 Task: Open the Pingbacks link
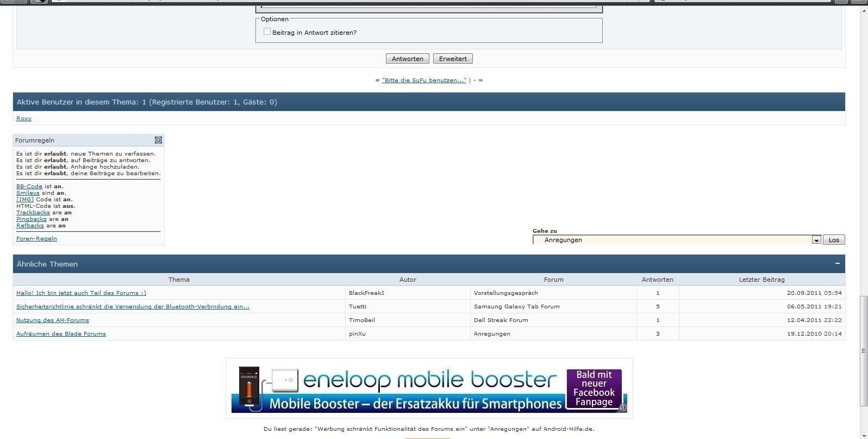[x=31, y=219]
